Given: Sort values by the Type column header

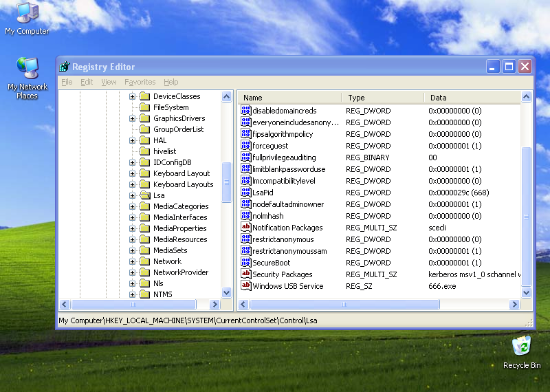Looking at the screenshot, I should [383, 98].
